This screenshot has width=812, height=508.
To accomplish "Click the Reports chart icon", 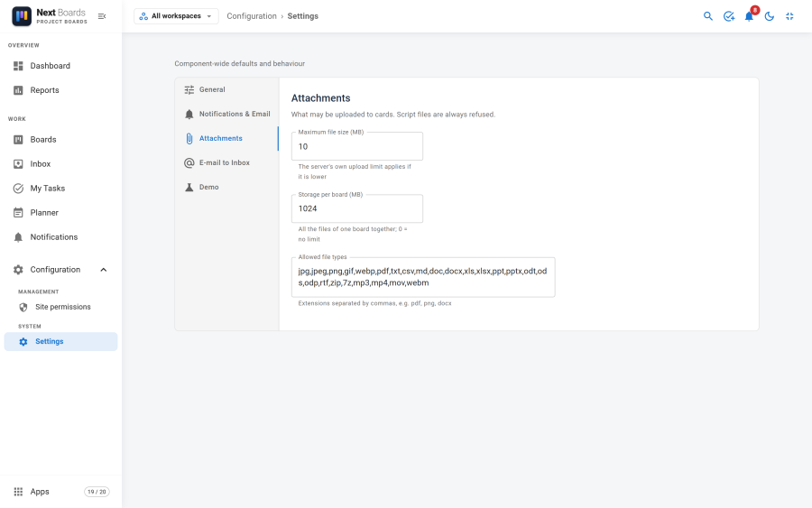I will tap(18, 90).
